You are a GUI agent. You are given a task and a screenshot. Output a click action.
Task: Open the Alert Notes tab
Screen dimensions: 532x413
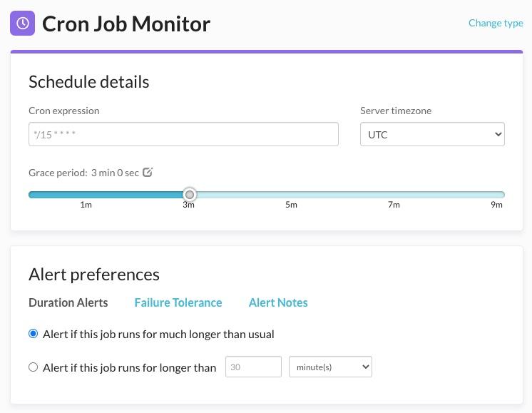tap(278, 302)
